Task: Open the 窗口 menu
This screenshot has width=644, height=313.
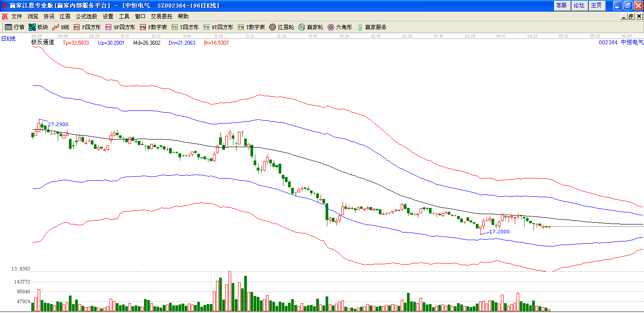Action: (x=140, y=17)
